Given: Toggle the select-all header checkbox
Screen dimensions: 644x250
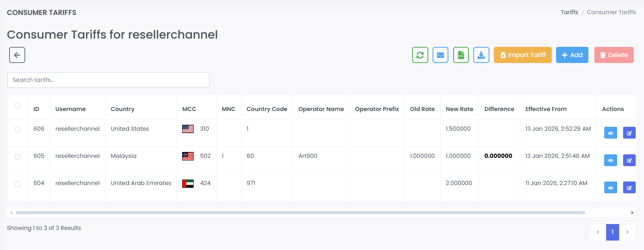Looking at the screenshot, I should pos(17,106).
